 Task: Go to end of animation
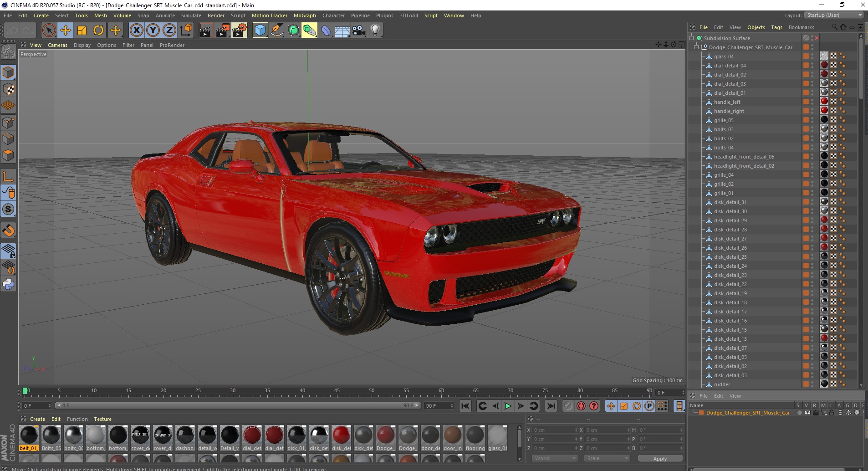tap(551, 406)
